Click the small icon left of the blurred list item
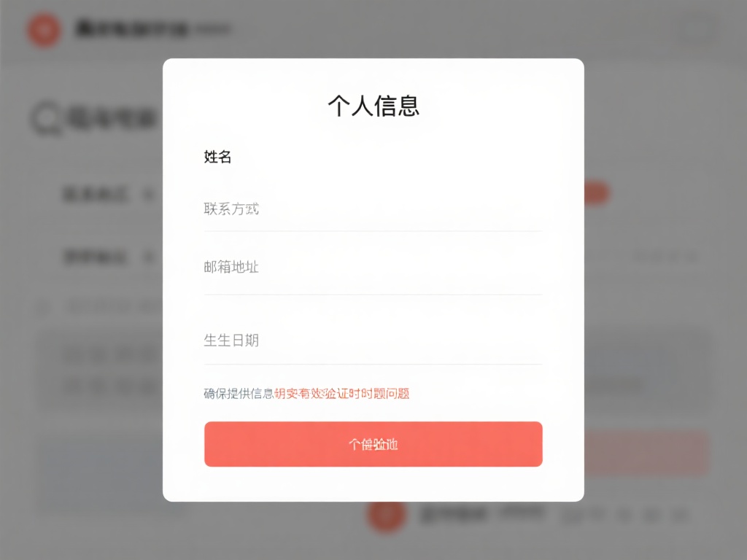 (x=42, y=306)
